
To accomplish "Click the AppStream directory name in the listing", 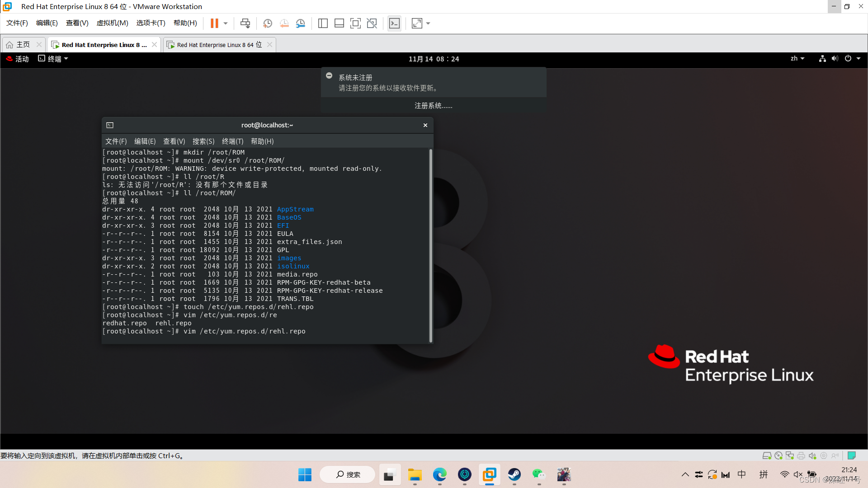I will (x=295, y=209).
